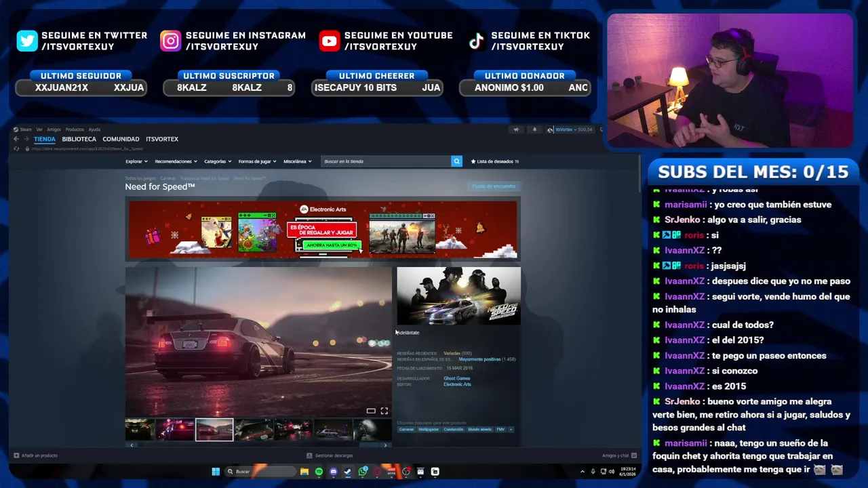Select the FMV tag
The image size is (868, 488).
click(500, 429)
